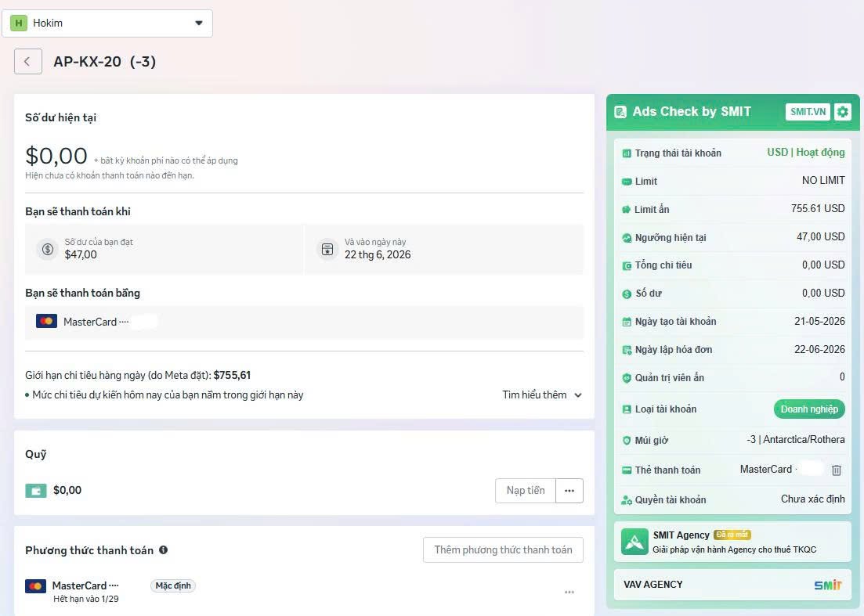Click the dollar icon beside Số dư của bạn đạt

(x=48, y=249)
